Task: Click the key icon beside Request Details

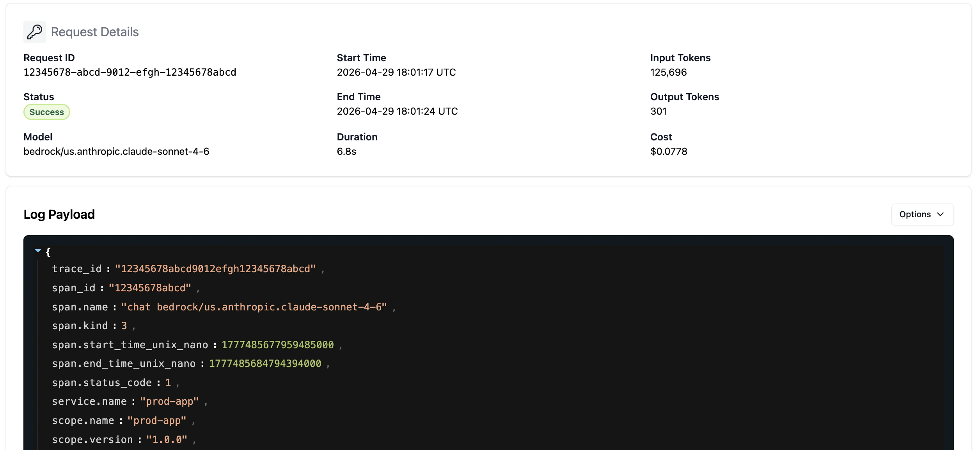Action: tap(35, 32)
